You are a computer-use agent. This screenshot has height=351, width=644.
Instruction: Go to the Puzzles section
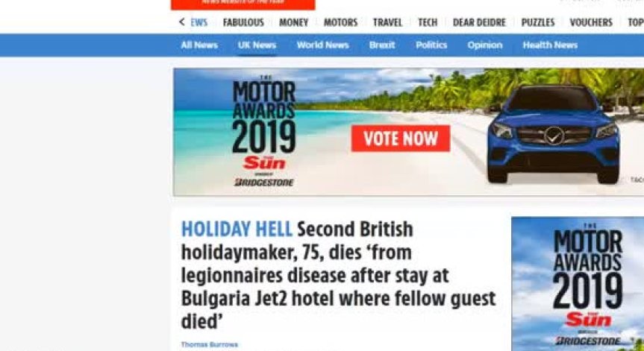point(537,22)
